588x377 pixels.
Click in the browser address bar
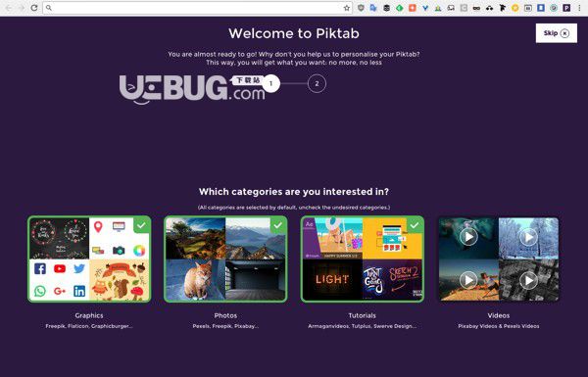tap(197, 8)
